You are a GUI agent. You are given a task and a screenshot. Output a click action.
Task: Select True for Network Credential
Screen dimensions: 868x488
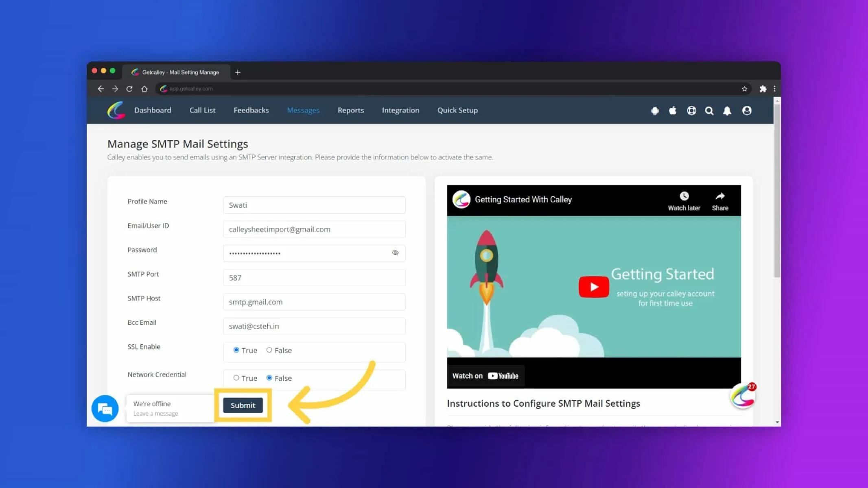[236, 378]
